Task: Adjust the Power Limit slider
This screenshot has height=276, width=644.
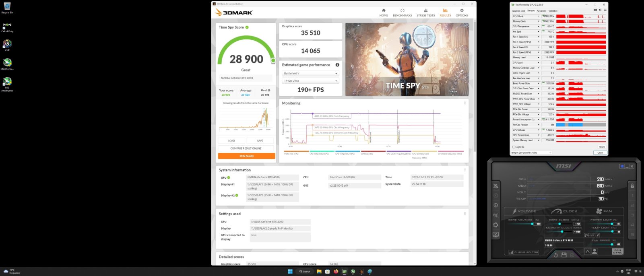Action: [612, 224]
